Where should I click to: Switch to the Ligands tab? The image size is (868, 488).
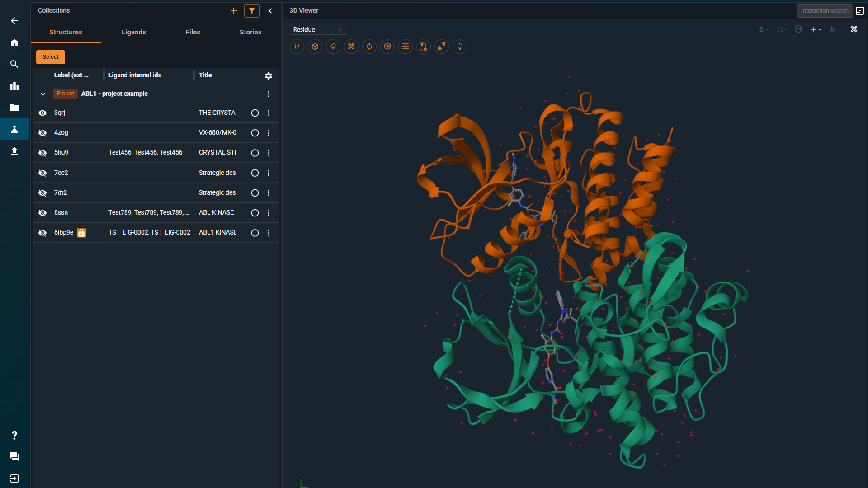pos(134,32)
